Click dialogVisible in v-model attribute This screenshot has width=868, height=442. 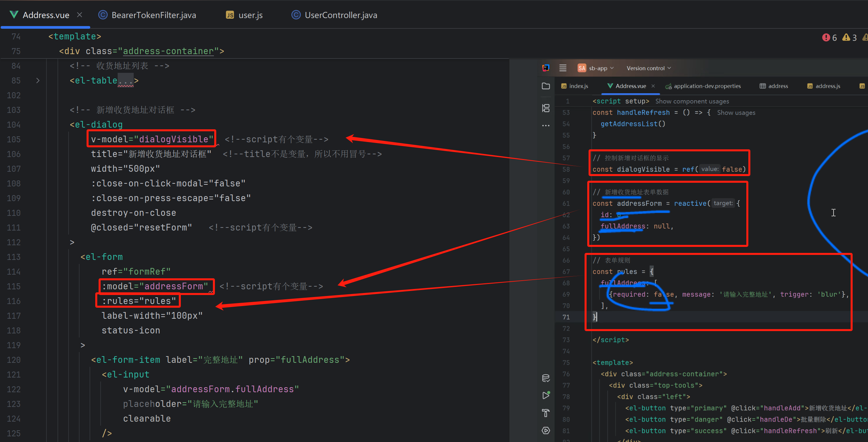174,139
